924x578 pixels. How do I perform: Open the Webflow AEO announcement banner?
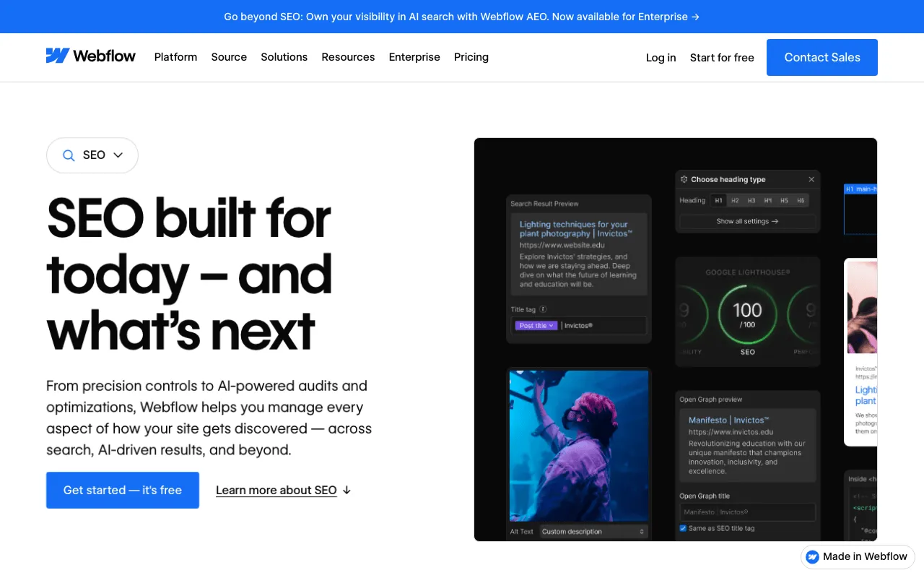pos(462,17)
